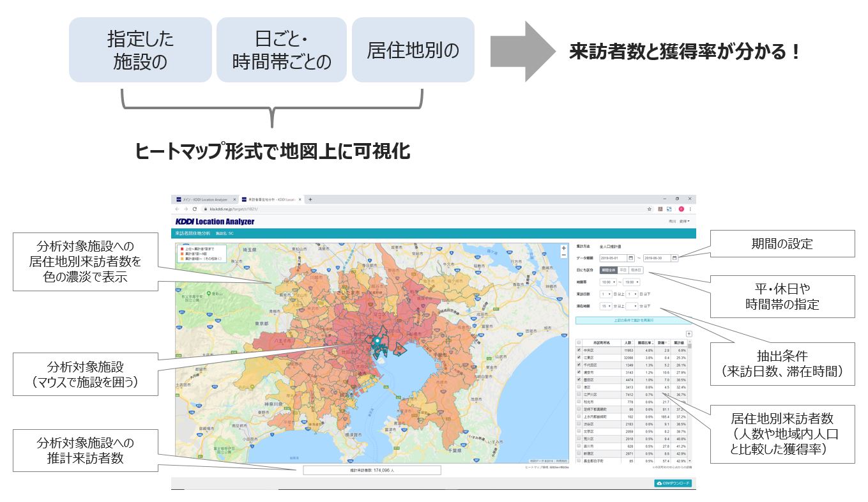Open the end date calendar picker icon
Viewport: 868px width, 502px height.
pyautogui.click(x=674, y=258)
